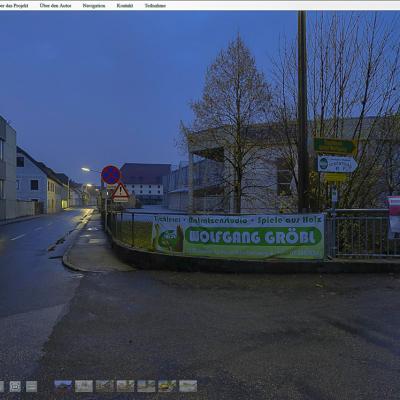Click the triangular warning sign in panorama

point(120,192)
